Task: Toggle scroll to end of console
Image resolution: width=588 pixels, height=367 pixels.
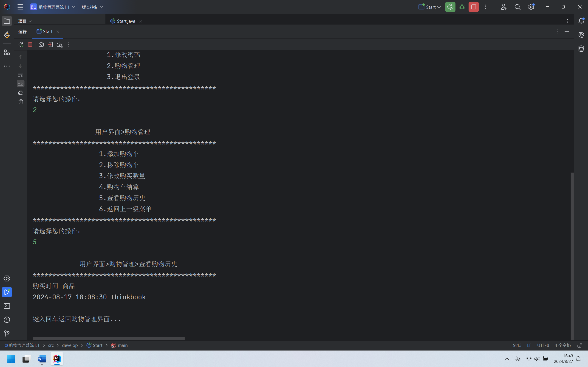Action: click(21, 84)
